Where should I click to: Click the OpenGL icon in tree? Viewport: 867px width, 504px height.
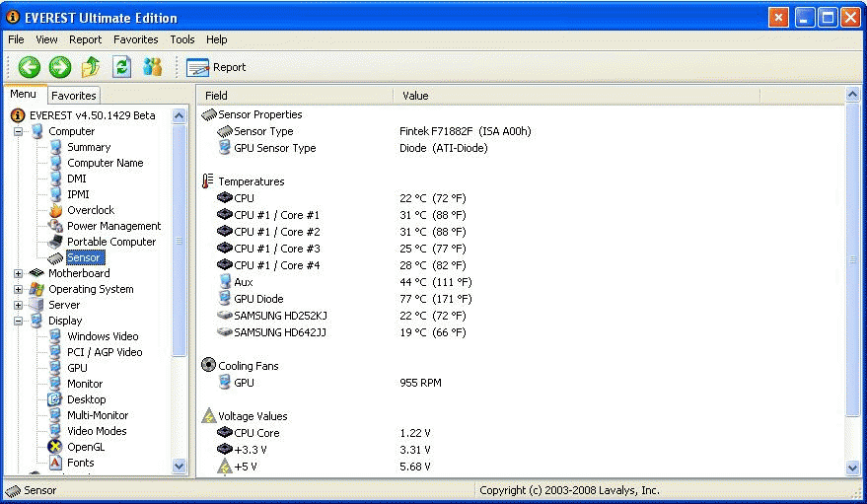tap(55, 447)
